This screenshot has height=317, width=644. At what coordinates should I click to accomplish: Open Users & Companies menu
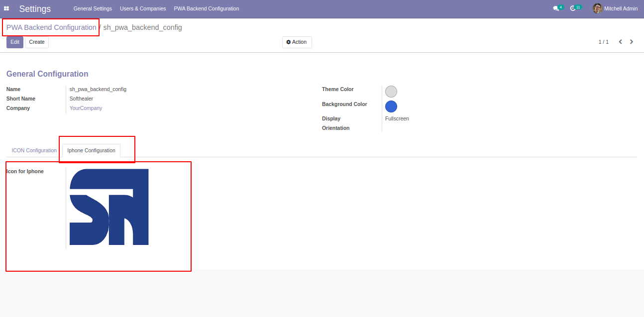point(143,8)
